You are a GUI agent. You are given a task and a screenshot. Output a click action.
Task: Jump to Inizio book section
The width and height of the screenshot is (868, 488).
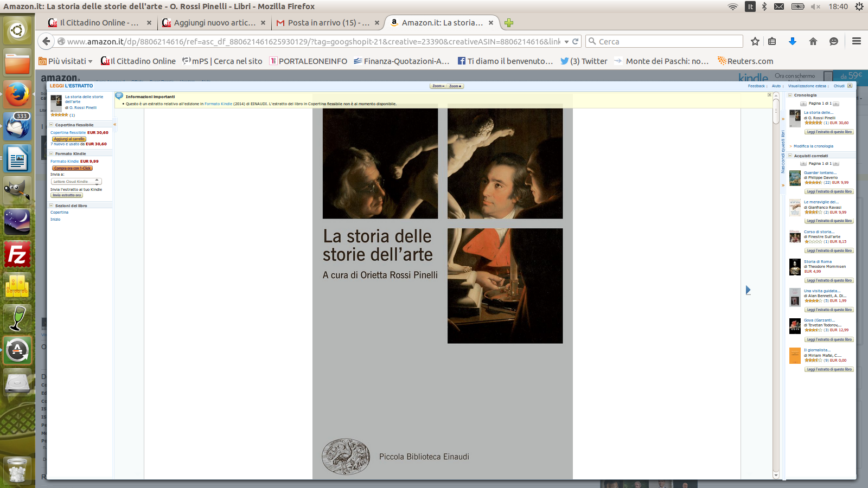(55, 220)
